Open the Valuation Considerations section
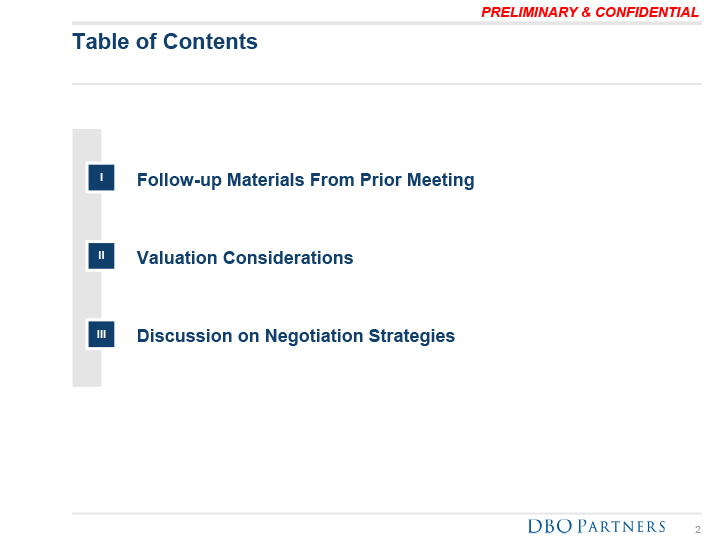The height and width of the screenshot is (540, 720). click(245, 258)
